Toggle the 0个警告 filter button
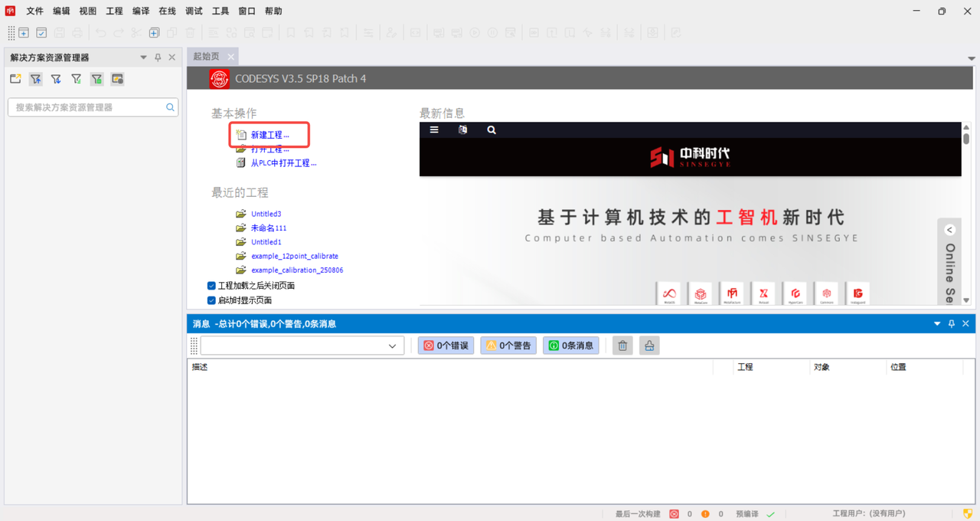 click(x=508, y=346)
